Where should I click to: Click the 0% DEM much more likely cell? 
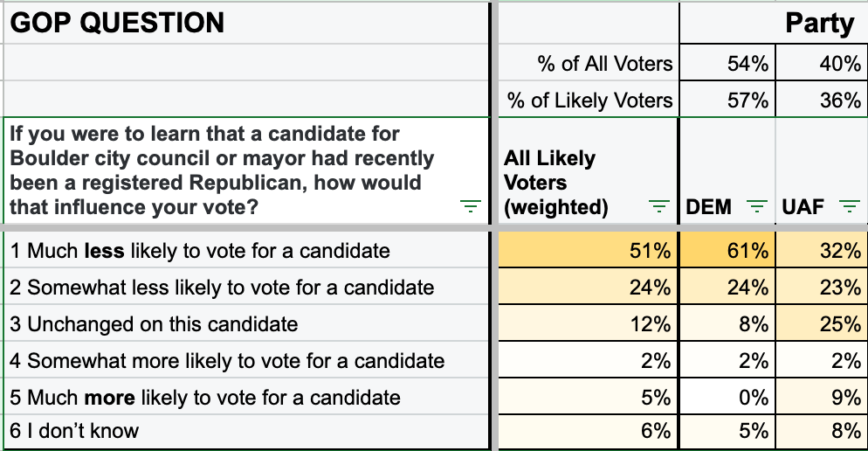pyautogui.click(x=727, y=397)
